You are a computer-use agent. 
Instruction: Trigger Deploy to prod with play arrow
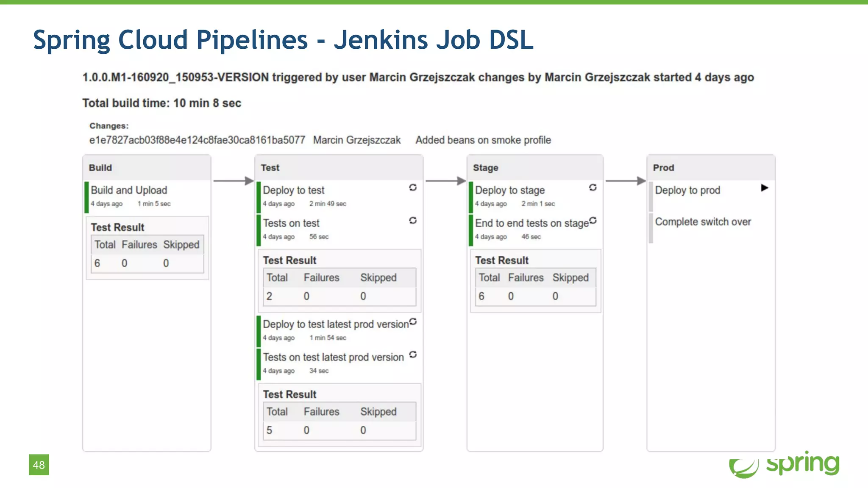point(765,188)
